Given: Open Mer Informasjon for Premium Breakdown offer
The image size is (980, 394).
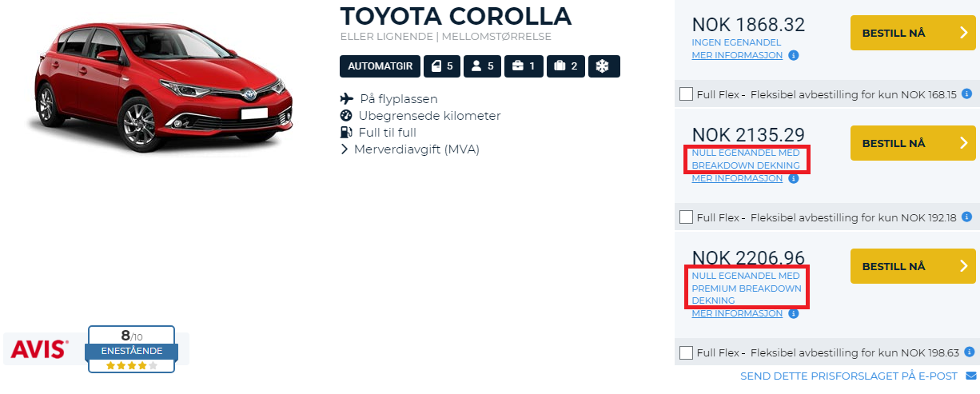Looking at the screenshot, I should (x=737, y=314).
